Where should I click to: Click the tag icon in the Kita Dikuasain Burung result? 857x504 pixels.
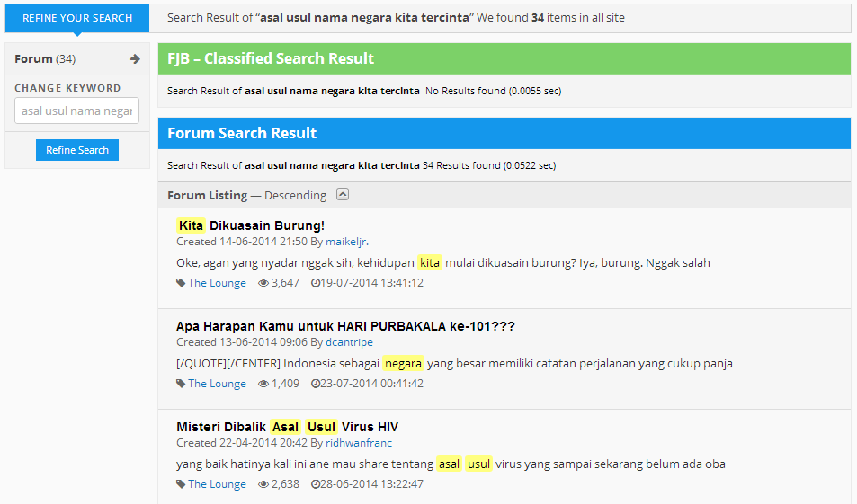pyautogui.click(x=181, y=283)
